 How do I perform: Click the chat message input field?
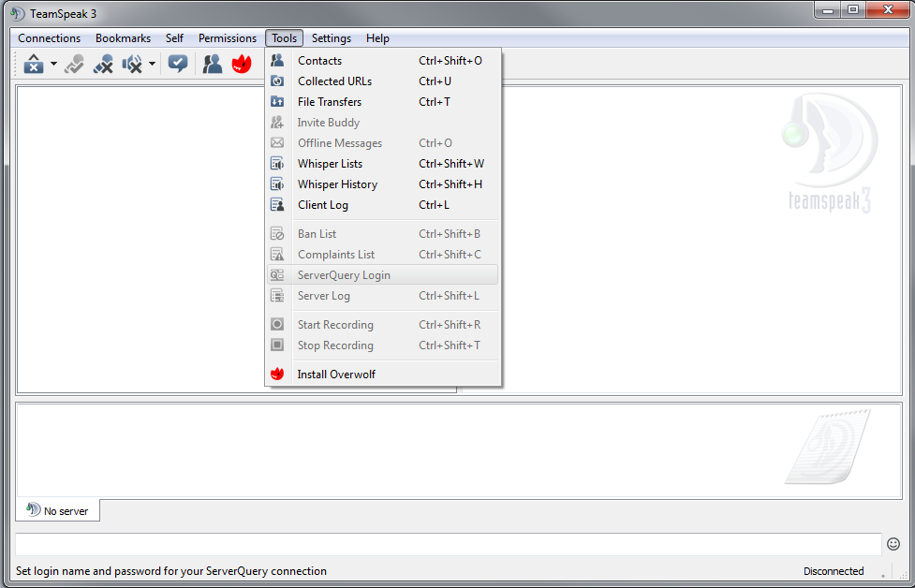point(448,544)
